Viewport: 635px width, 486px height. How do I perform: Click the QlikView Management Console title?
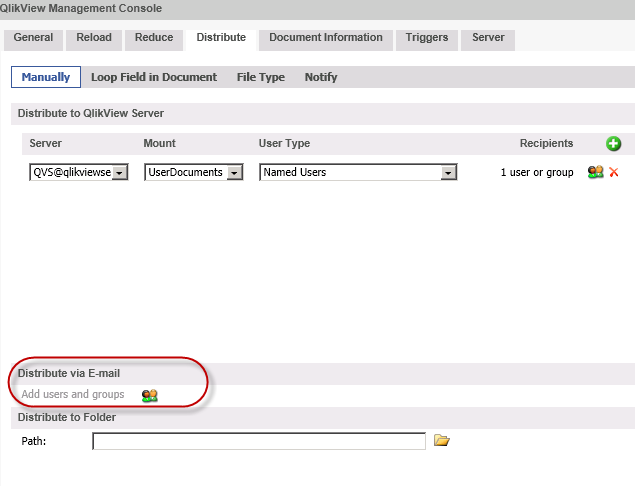click(x=81, y=8)
